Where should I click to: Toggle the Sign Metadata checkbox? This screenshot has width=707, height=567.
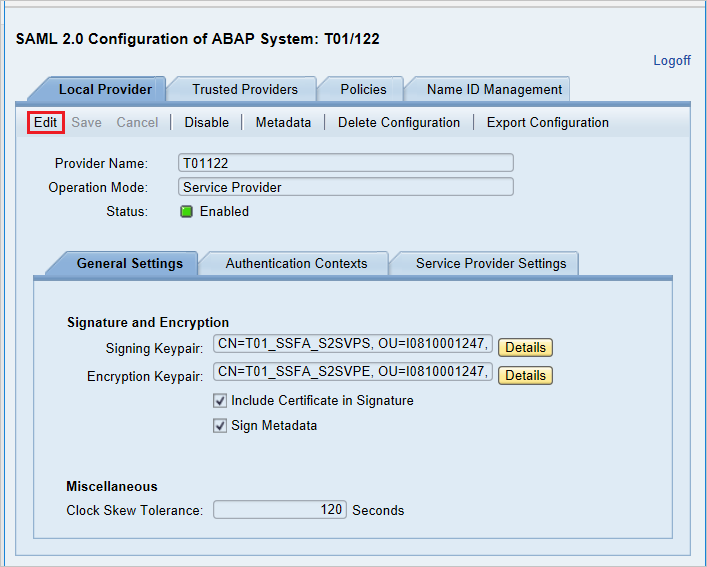click(x=220, y=426)
